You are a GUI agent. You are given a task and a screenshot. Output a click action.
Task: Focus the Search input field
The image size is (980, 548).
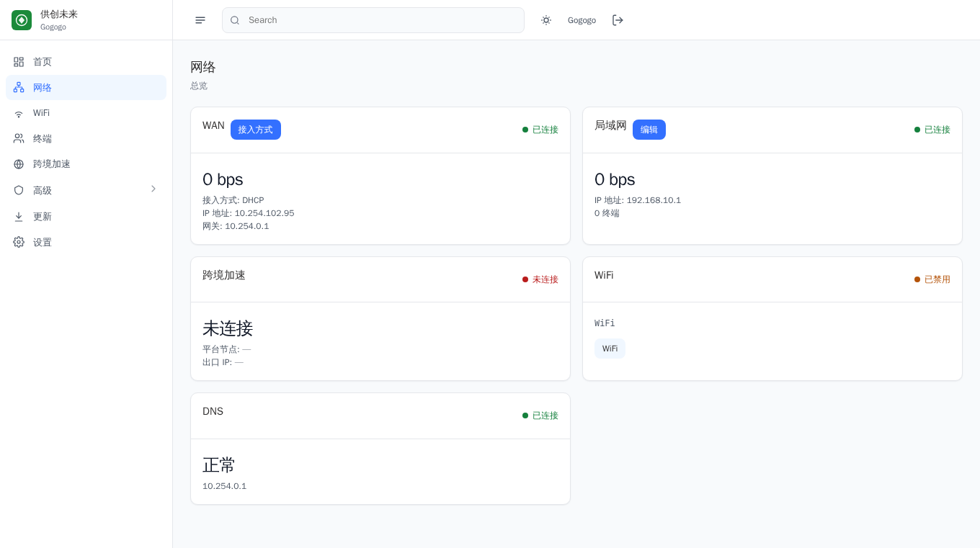[373, 20]
